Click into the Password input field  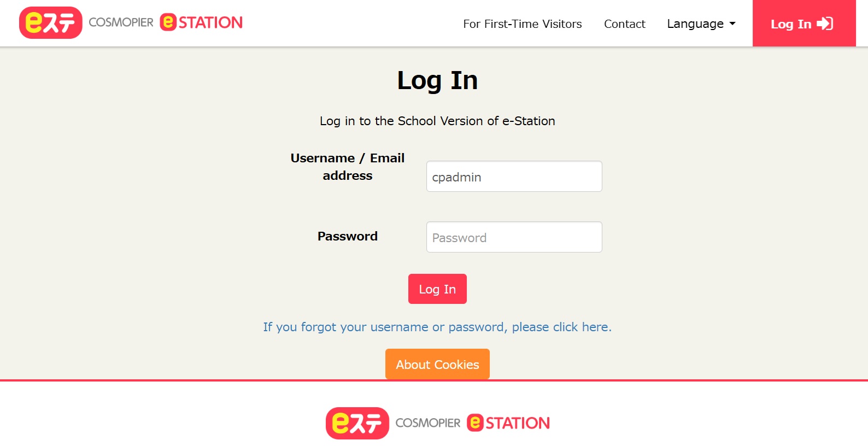click(x=514, y=237)
